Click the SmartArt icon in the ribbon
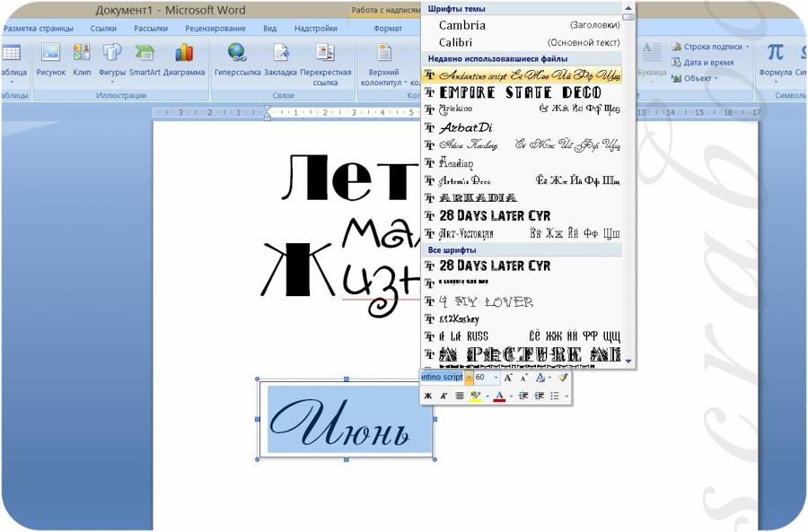This screenshot has width=808, height=532. pos(145,59)
